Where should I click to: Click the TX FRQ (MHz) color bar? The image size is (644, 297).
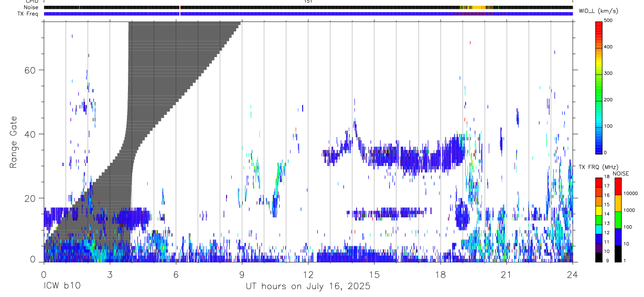pos(599,220)
